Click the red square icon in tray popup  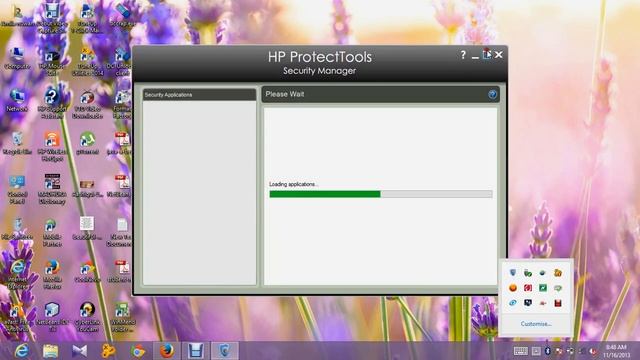click(x=528, y=288)
